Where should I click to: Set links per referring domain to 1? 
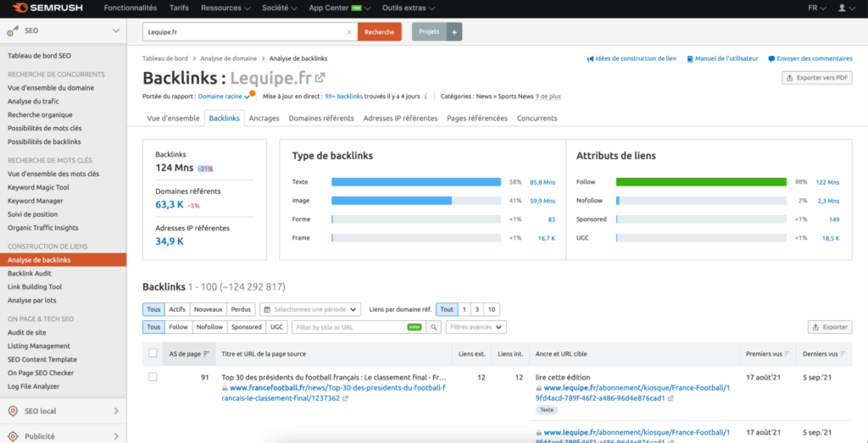click(x=465, y=309)
